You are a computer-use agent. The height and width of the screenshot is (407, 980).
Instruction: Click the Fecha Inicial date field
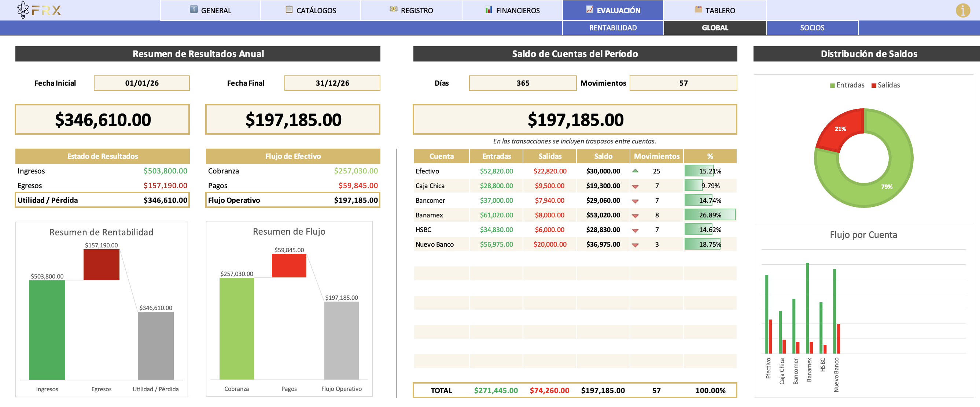pos(141,83)
